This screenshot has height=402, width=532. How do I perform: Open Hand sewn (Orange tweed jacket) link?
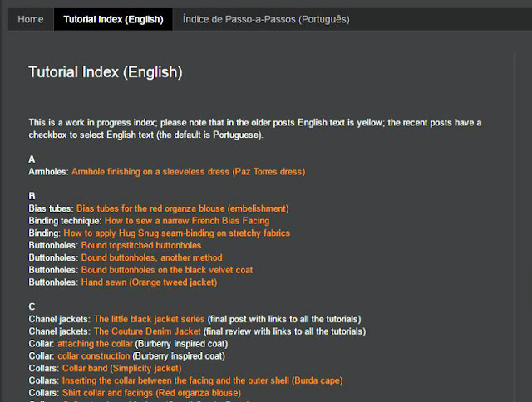149,282
